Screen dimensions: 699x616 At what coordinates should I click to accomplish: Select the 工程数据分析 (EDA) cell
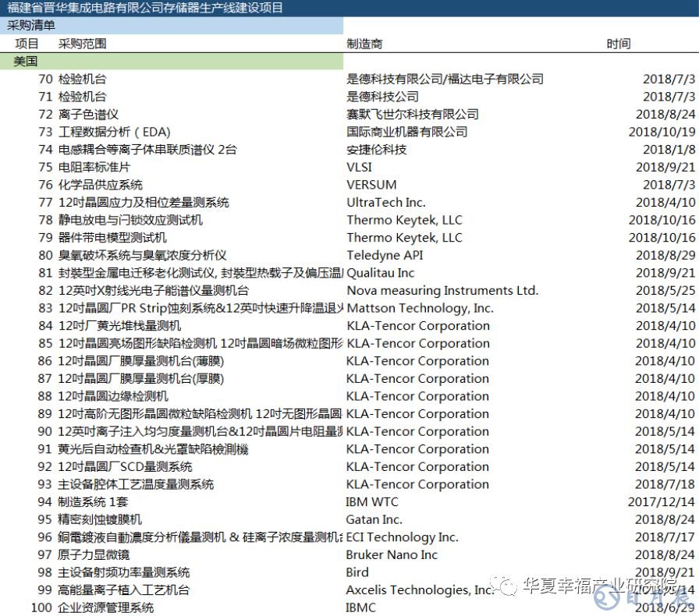click(x=114, y=132)
